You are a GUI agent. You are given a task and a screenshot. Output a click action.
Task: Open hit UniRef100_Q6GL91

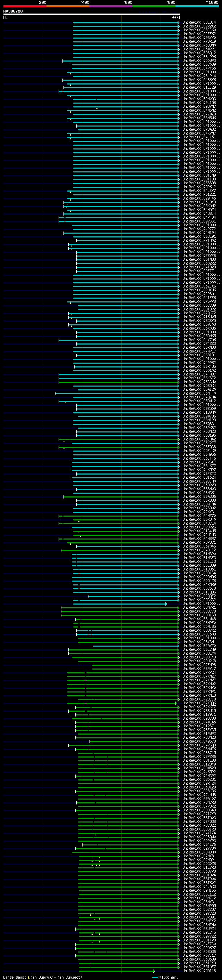click(x=199, y=237)
